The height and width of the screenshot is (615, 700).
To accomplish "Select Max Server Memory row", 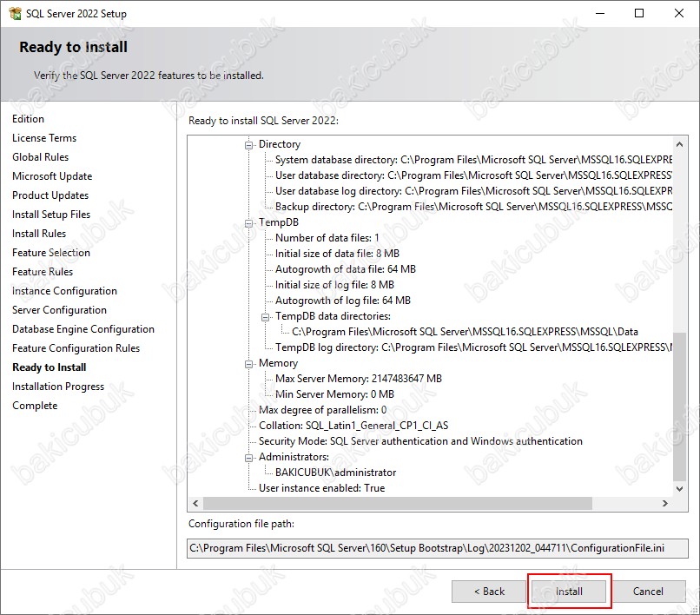I will [359, 379].
